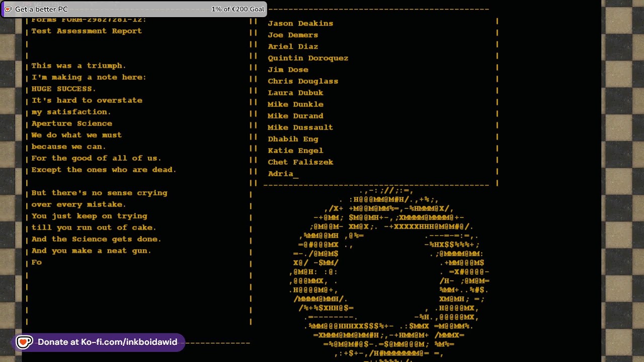Screen dimensions: 644x362
Task: Click the 'my satisfaction.' line
Action: [x=71, y=112]
